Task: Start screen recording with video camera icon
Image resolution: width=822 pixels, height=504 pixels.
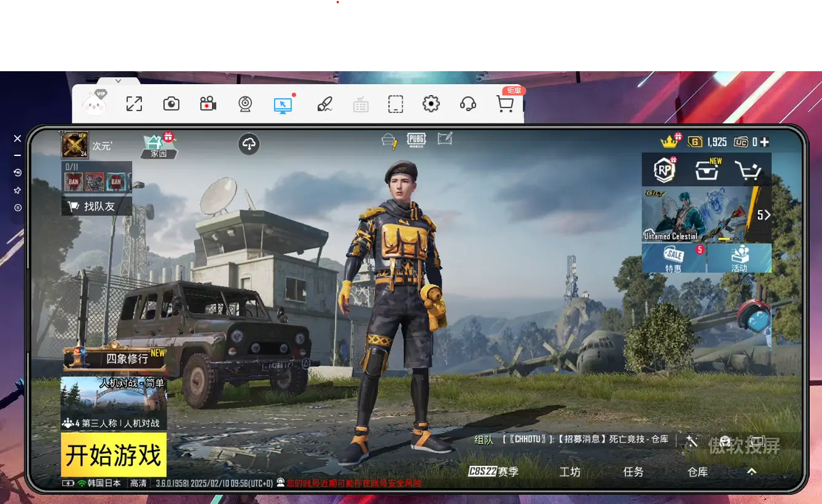Action: click(x=208, y=104)
